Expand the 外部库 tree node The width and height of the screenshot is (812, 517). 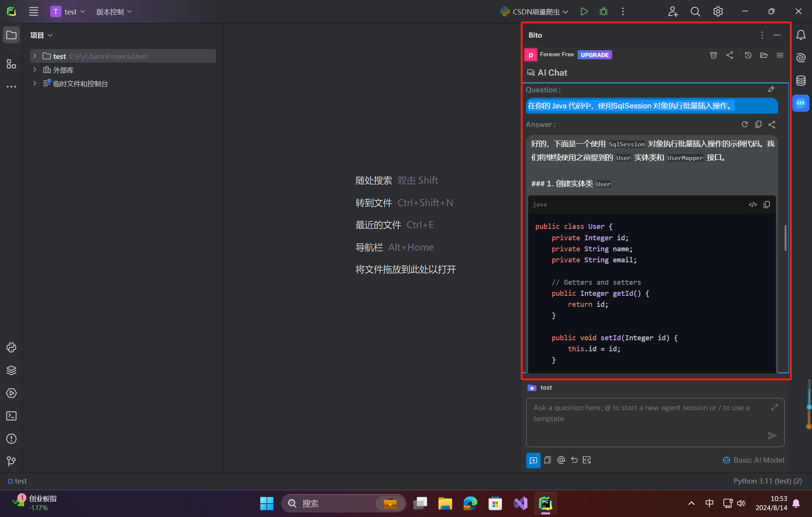(x=35, y=70)
